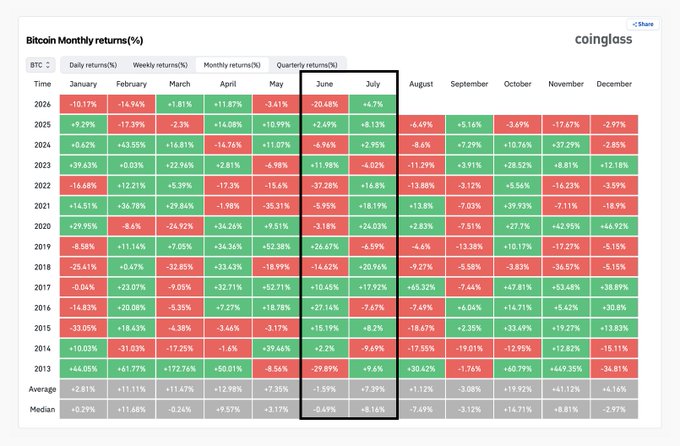Click the Share button
The image size is (680, 446).
(643, 24)
